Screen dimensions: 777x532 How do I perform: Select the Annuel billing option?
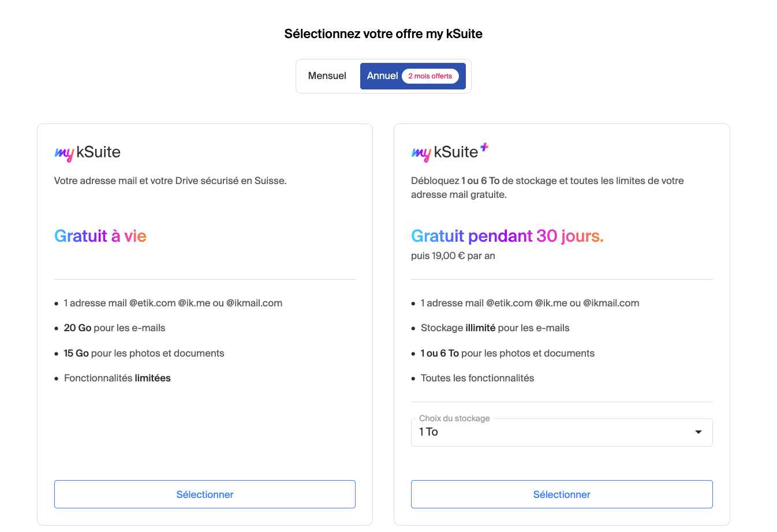click(382, 76)
